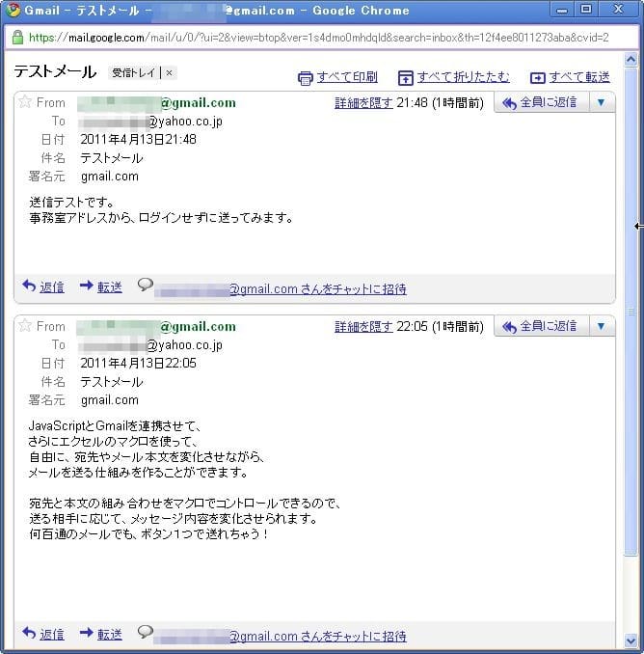Hide details of the 22:05 message
Image resolution: width=644 pixels, height=654 pixels.
363,327
